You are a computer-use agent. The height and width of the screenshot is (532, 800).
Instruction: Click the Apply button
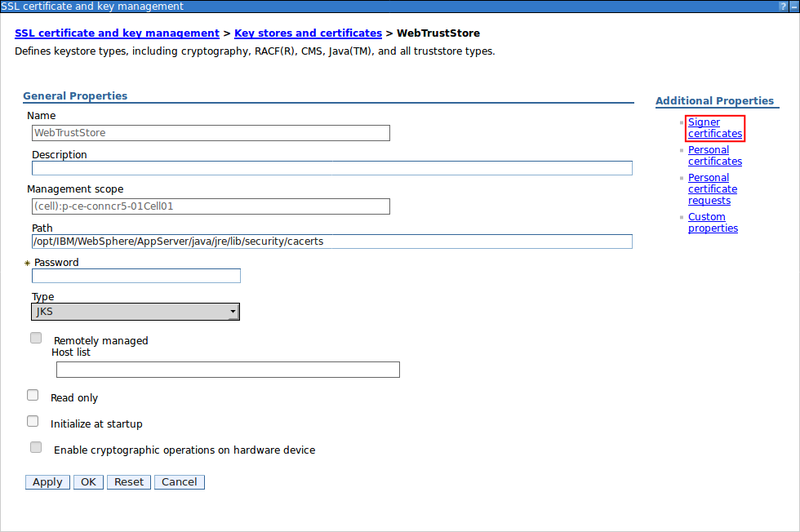[47, 482]
